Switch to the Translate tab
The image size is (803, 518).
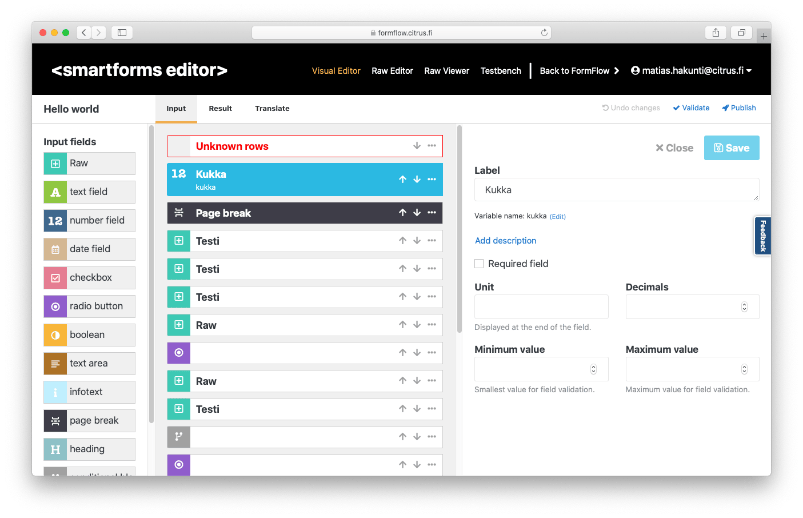tap(272, 109)
